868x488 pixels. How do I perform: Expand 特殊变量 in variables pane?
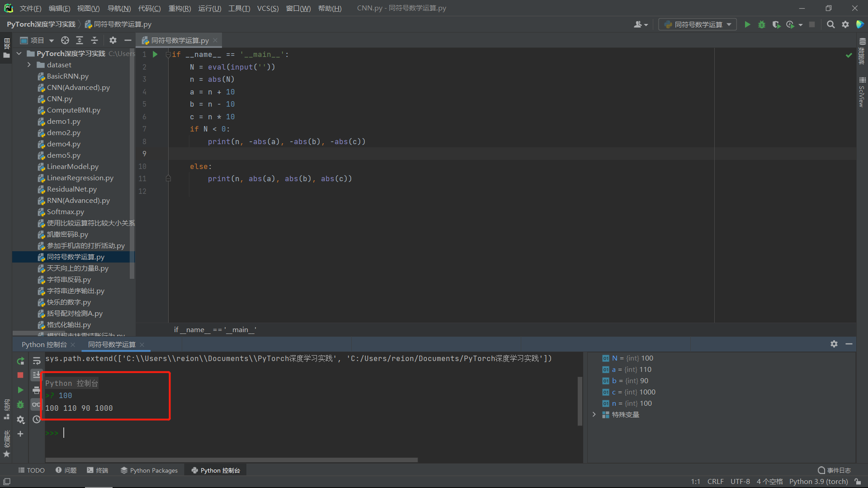click(594, 415)
